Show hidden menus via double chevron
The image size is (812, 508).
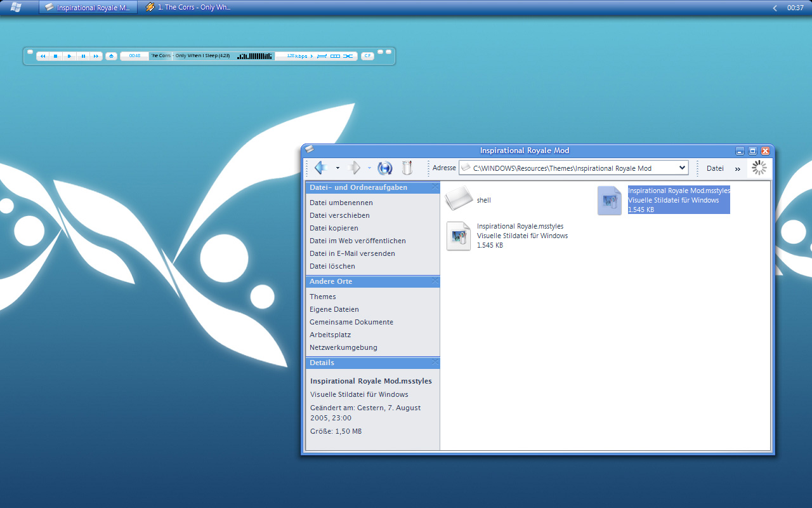(x=738, y=169)
